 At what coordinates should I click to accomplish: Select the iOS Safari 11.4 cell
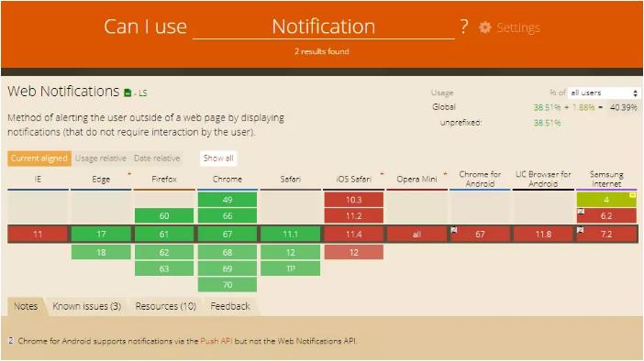click(353, 235)
